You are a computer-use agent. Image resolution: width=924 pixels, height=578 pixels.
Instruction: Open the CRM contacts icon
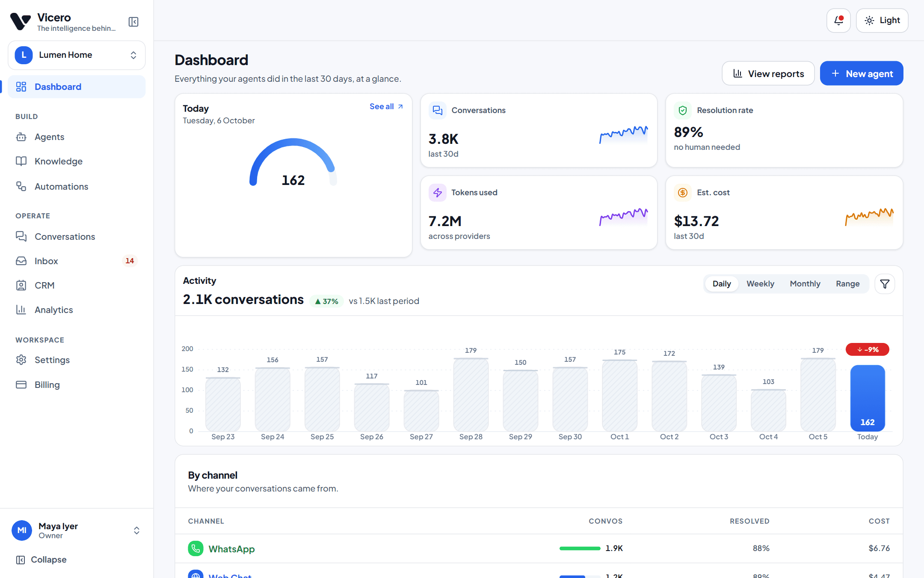point(21,285)
